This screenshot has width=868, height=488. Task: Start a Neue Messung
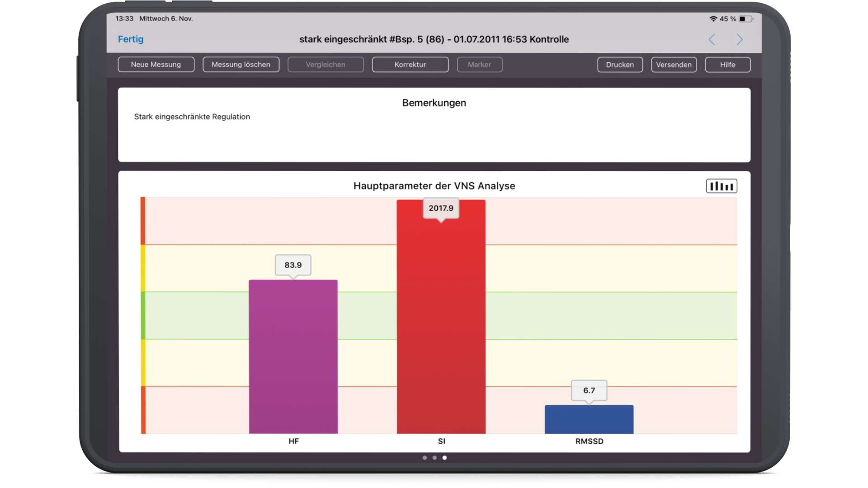156,65
